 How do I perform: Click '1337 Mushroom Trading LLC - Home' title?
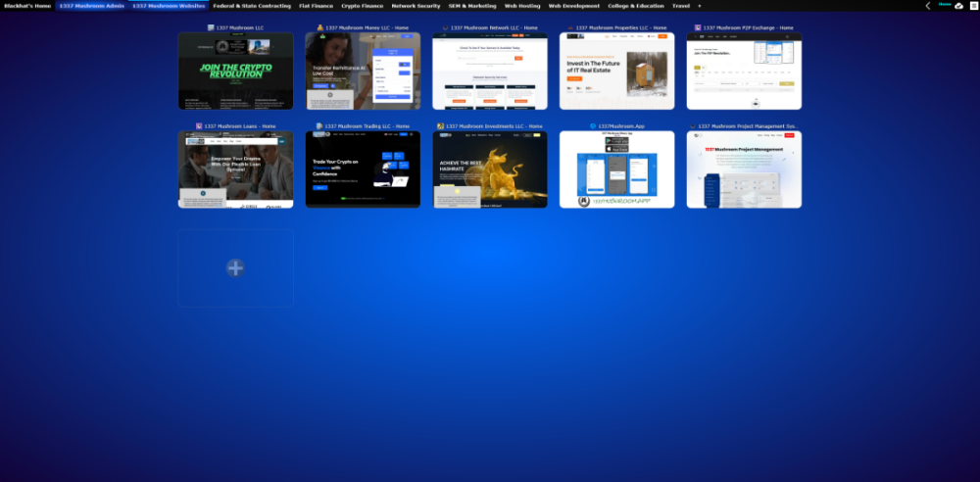(x=367, y=126)
